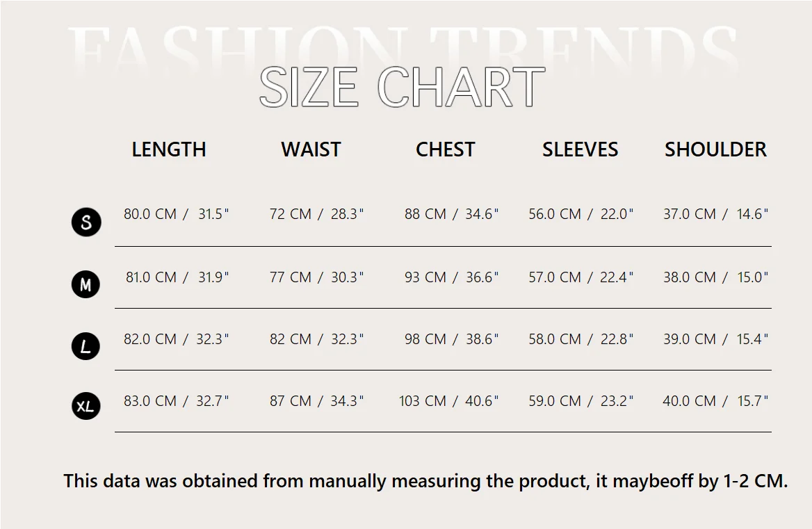
Task: Click the S size circle icon
Action: pos(86,222)
